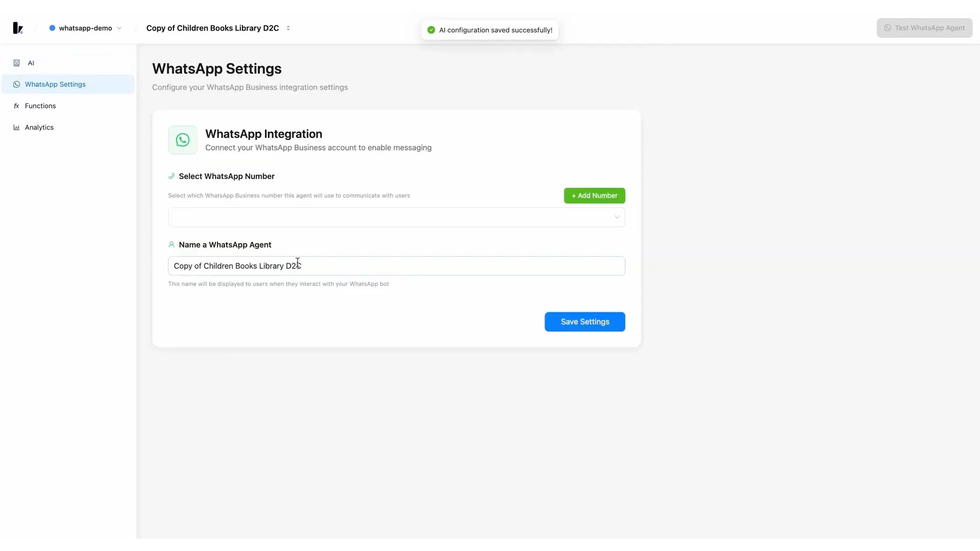Open the Analytics section in the sidebar
The width and height of the screenshot is (980, 551).
[39, 128]
